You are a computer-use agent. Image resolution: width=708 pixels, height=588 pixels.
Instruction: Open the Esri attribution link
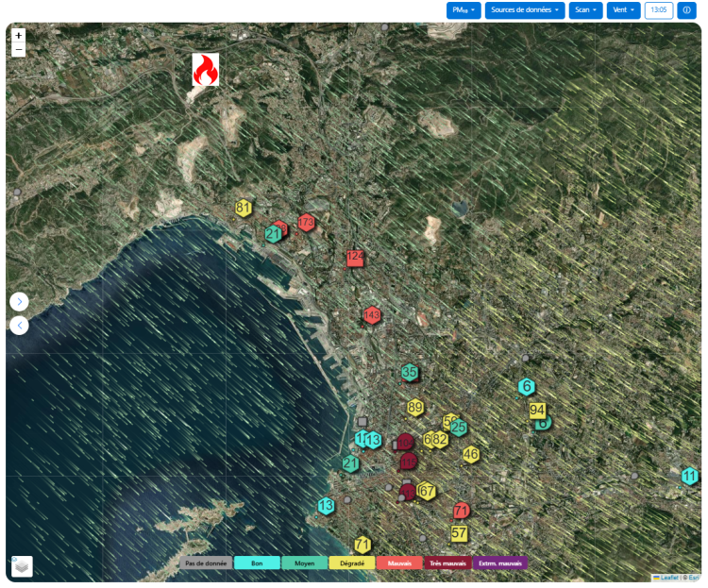point(694,578)
